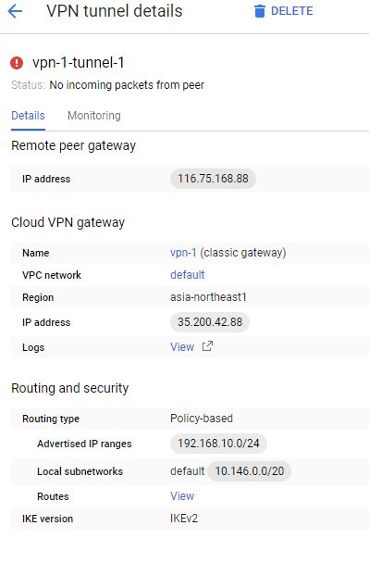Open the default VPC network link
The image size is (369, 588).
point(188,274)
